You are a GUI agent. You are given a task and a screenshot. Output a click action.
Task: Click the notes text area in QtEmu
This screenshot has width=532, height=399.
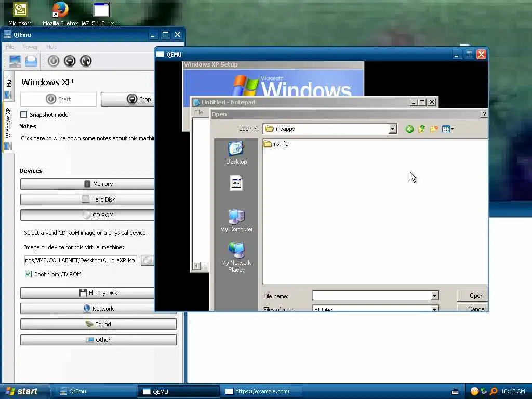click(x=87, y=138)
